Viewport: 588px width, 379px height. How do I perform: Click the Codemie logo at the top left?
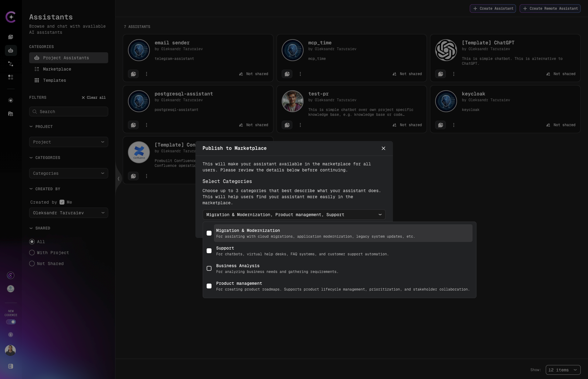click(11, 17)
